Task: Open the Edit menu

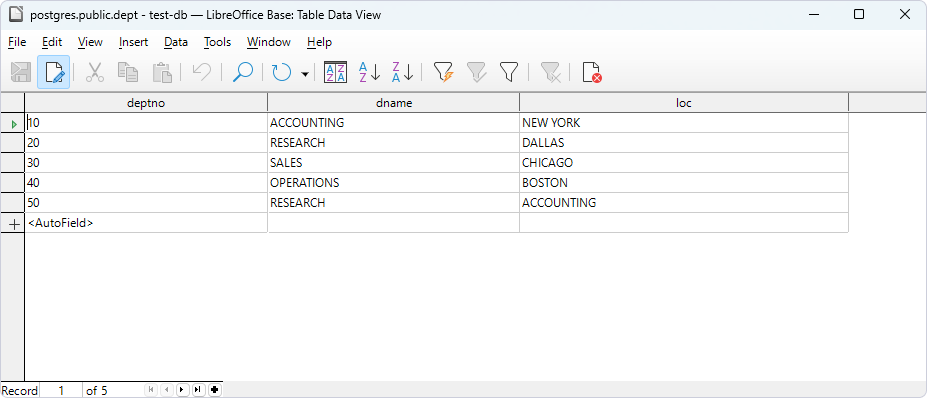Action: point(52,42)
